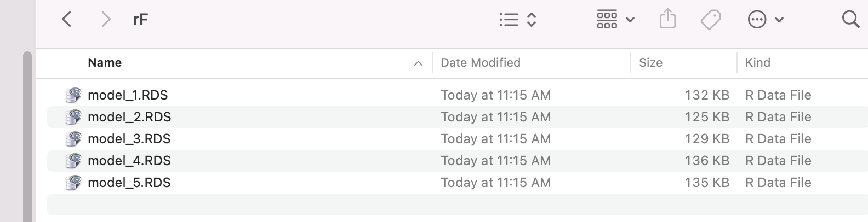
Task: Sort files by Date Modified column
Action: (x=481, y=63)
